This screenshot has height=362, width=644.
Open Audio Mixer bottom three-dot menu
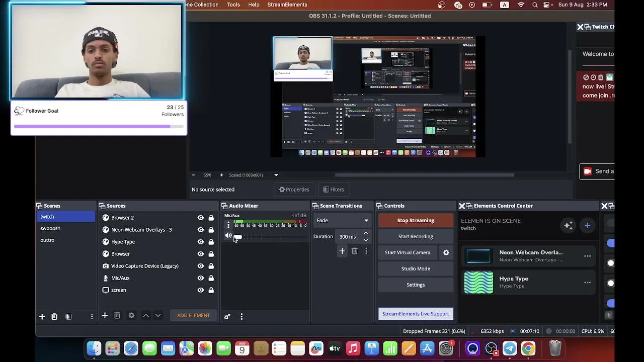point(242,316)
